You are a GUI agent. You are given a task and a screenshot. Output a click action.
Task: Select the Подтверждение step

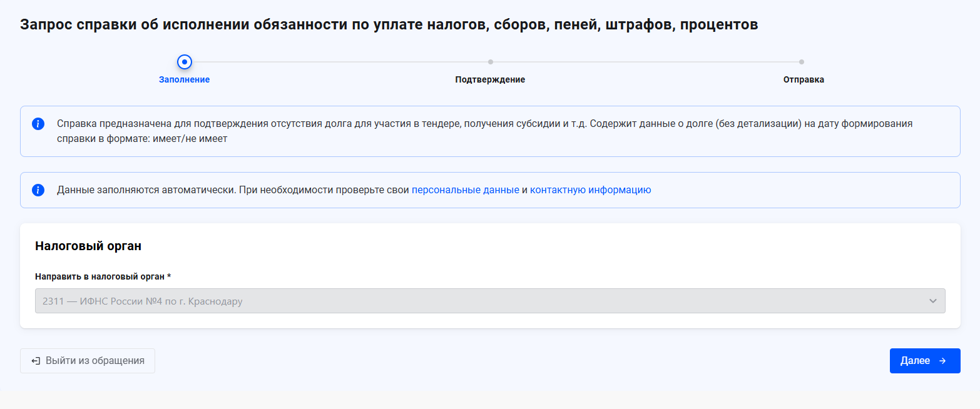490,80
